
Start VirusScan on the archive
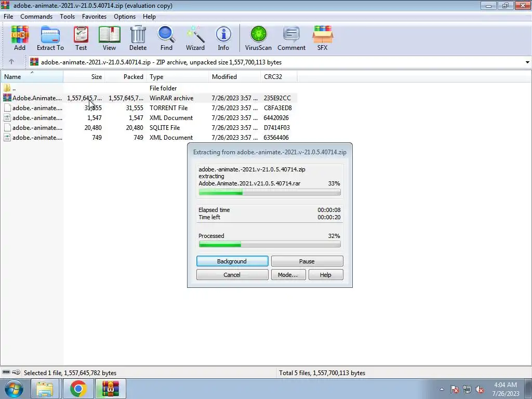tap(258, 38)
